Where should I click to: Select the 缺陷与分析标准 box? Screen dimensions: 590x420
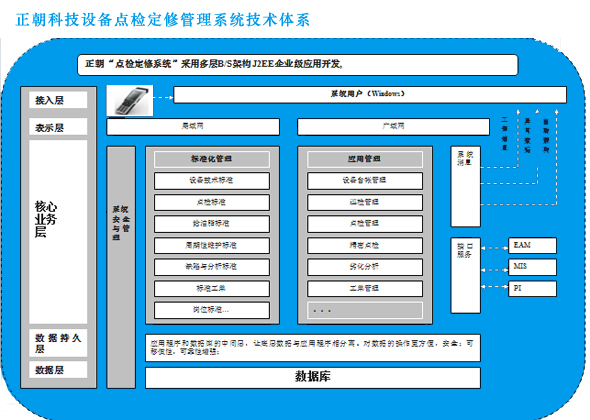click(x=212, y=267)
